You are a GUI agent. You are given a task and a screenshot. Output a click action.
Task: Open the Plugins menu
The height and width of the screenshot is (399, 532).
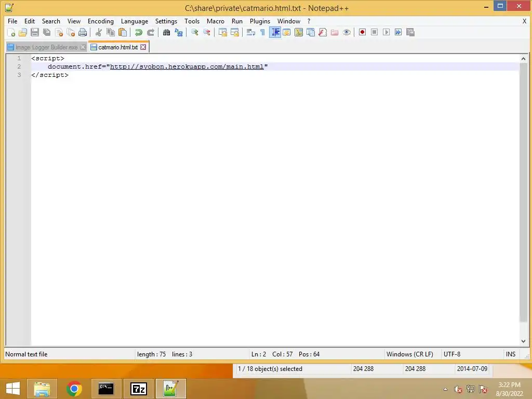pyautogui.click(x=260, y=21)
